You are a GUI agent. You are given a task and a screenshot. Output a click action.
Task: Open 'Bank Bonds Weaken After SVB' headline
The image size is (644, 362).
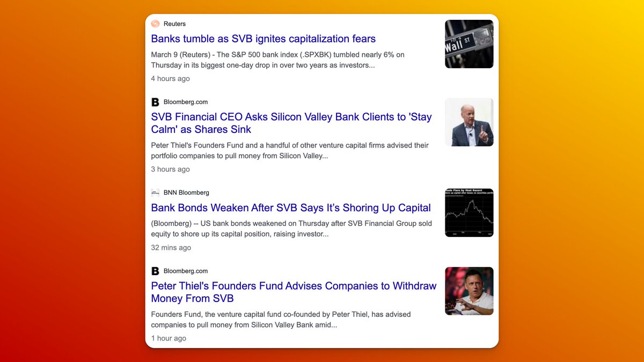pyautogui.click(x=290, y=208)
